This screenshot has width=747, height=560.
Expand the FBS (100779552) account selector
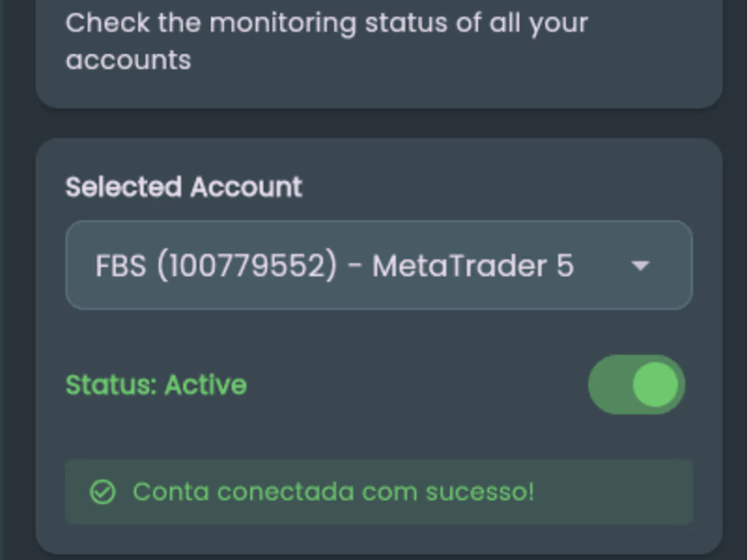(378, 265)
